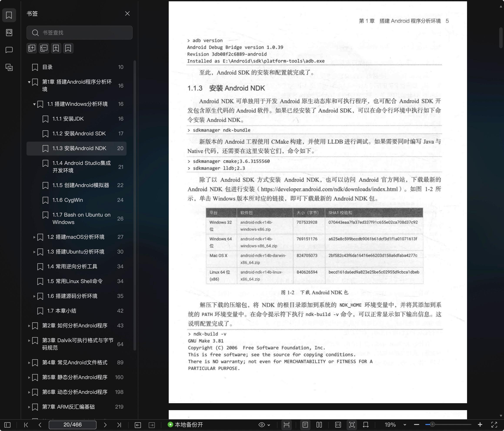Expand 第4章 常见Android文件格式

coord(29,363)
